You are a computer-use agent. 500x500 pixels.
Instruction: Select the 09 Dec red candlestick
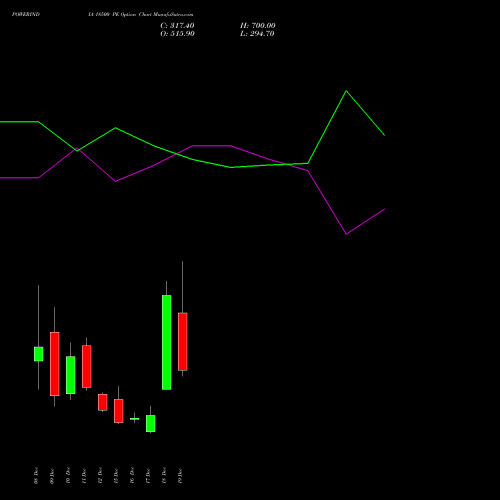(55, 364)
